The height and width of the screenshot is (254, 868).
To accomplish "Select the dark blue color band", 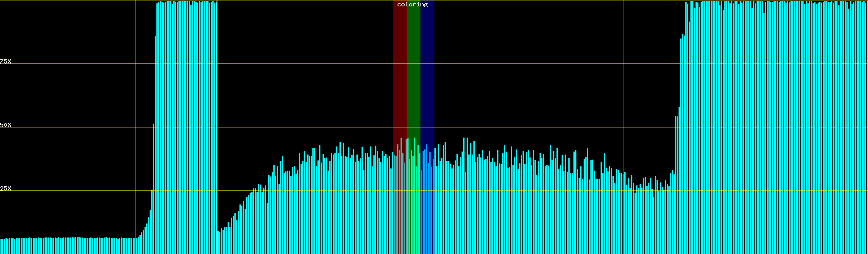I will (427, 63).
